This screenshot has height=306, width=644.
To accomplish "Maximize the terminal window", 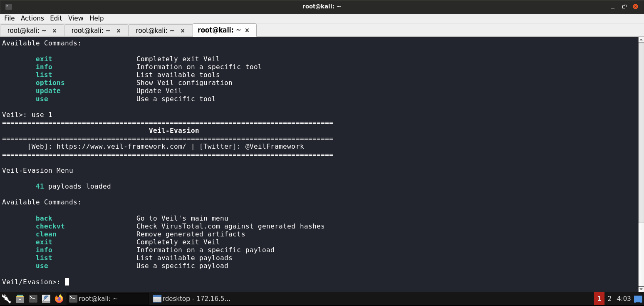I will coord(624,7).
